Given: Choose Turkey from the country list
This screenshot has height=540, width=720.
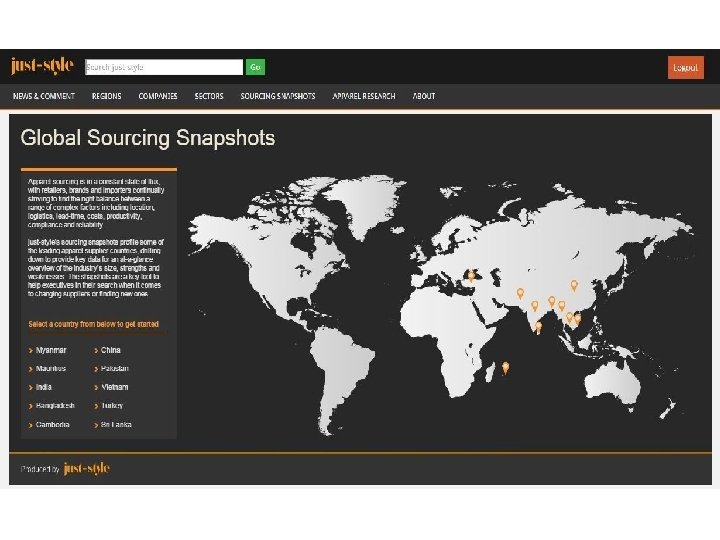Looking at the screenshot, I should pos(112,405).
